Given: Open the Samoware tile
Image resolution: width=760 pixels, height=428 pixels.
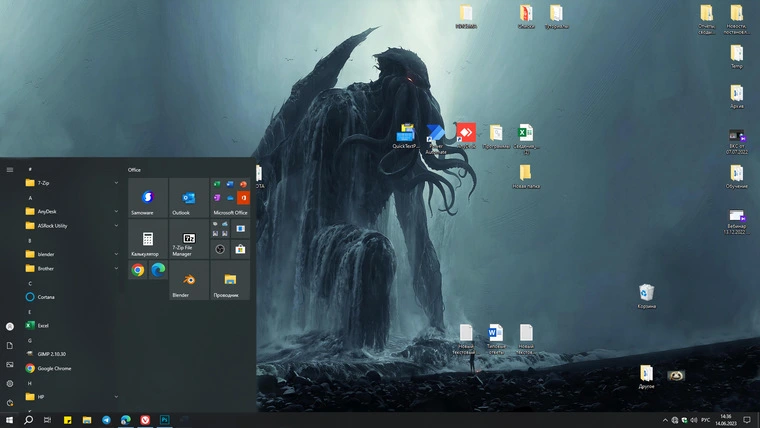Looking at the screenshot, I should tap(148, 198).
